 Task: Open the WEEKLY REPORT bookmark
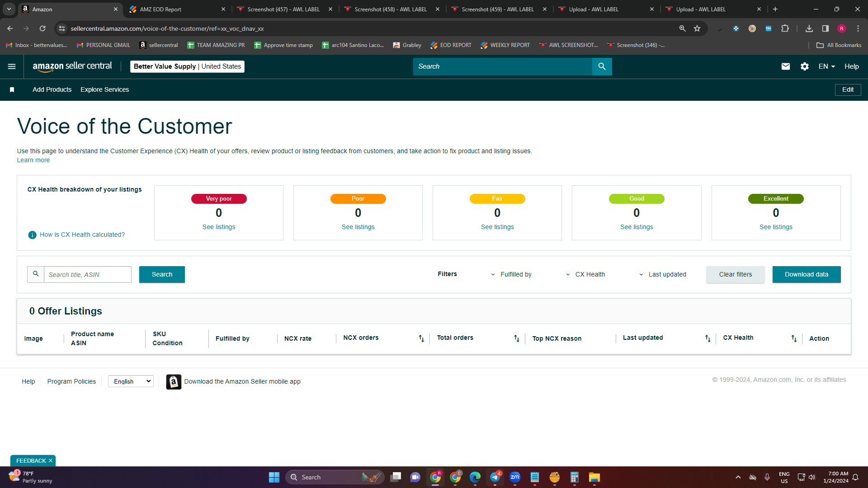pos(505,45)
